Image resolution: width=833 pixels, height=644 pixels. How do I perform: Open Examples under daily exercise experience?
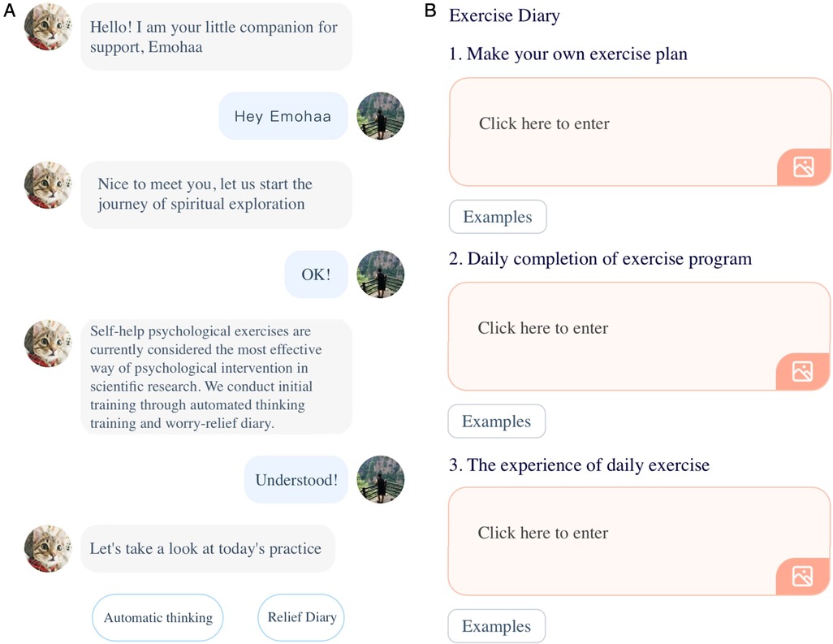coord(497,626)
